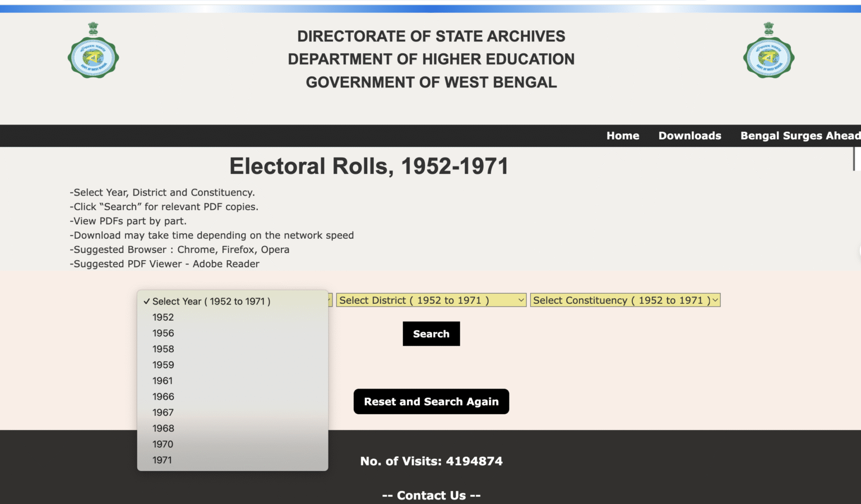861x504 pixels.
Task: Open the Downloads menu item
Action: pos(689,136)
